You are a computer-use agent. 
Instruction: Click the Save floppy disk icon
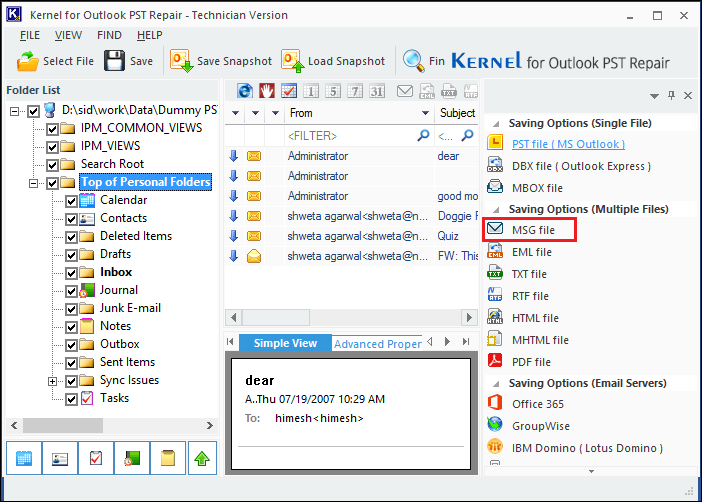click(114, 60)
